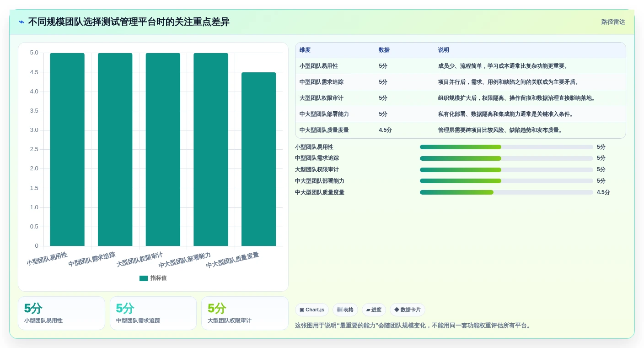Click the 进度 tag chip
The image size is (644, 348).
click(374, 310)
